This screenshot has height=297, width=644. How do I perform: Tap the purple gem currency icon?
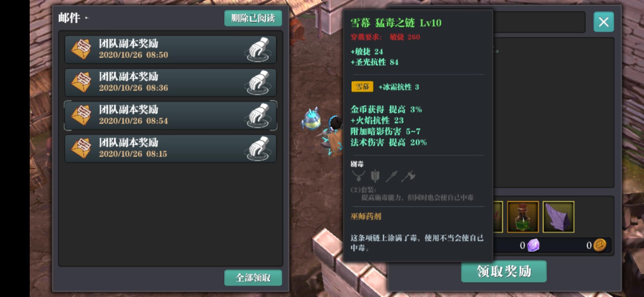[533, 245]
